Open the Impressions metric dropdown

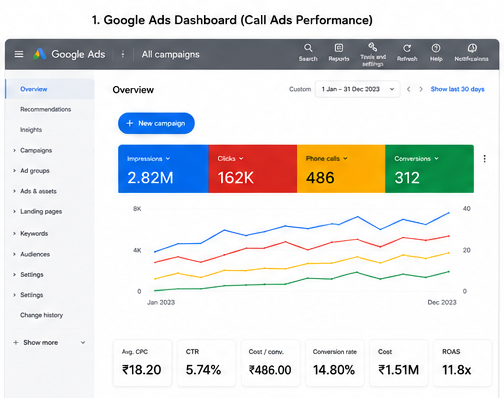[148, 159]
